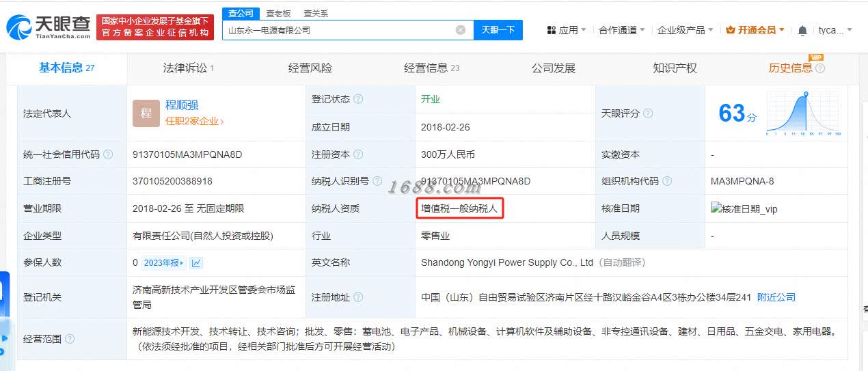Click the TianYanCha logo
This screenshot has width=868, height=371.
pyautogui.click(x=48, y=27)
